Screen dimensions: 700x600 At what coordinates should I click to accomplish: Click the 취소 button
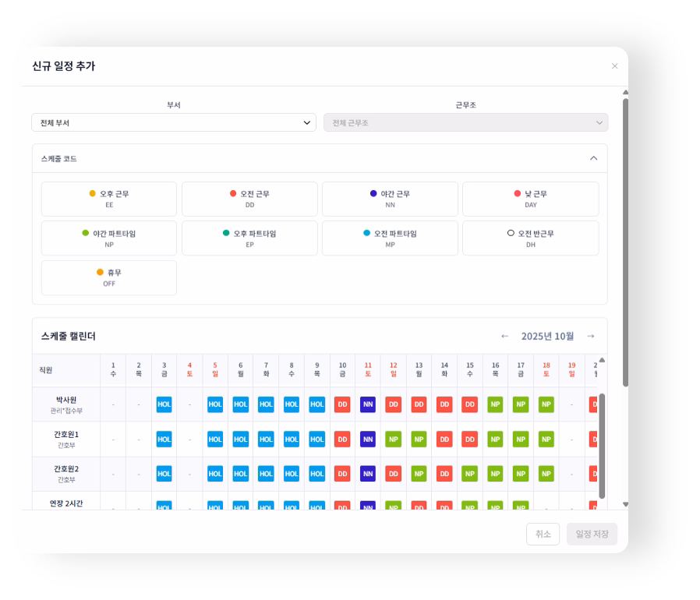[x=543, y=534]
